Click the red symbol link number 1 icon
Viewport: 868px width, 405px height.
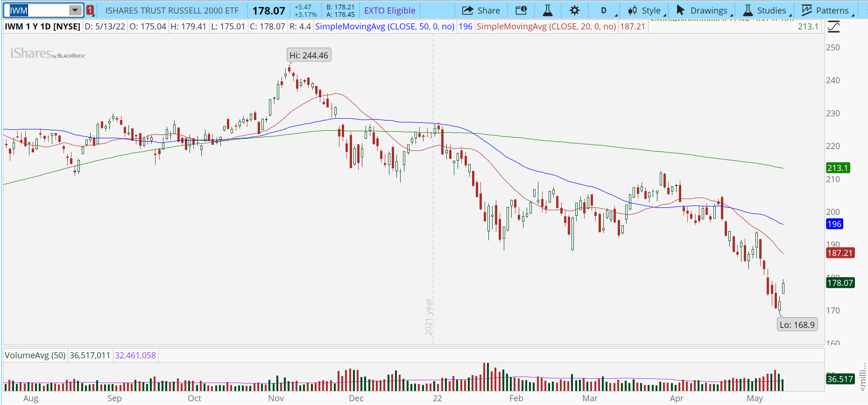pyautogui.click(x=90, y=10)
